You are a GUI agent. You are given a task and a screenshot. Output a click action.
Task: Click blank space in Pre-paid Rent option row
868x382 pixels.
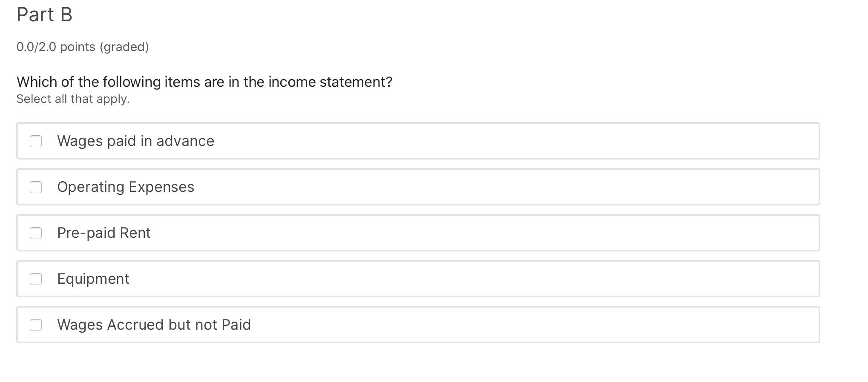click(511, 233)
